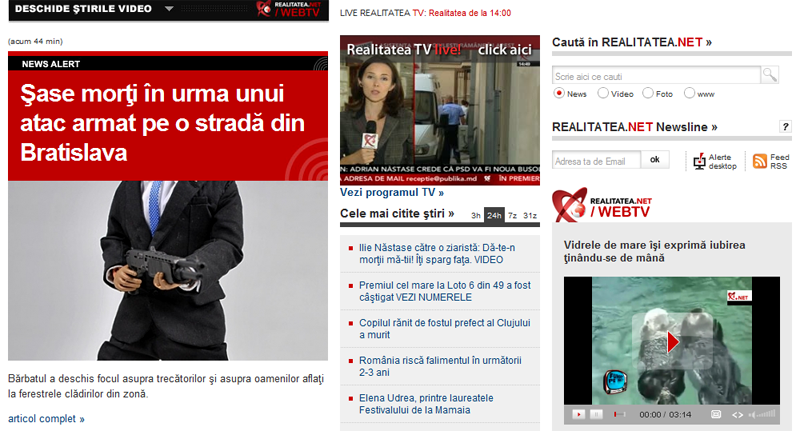This screenshot has height=431, width=800.
Task: Select the Video search radio button
Action: 603,93
